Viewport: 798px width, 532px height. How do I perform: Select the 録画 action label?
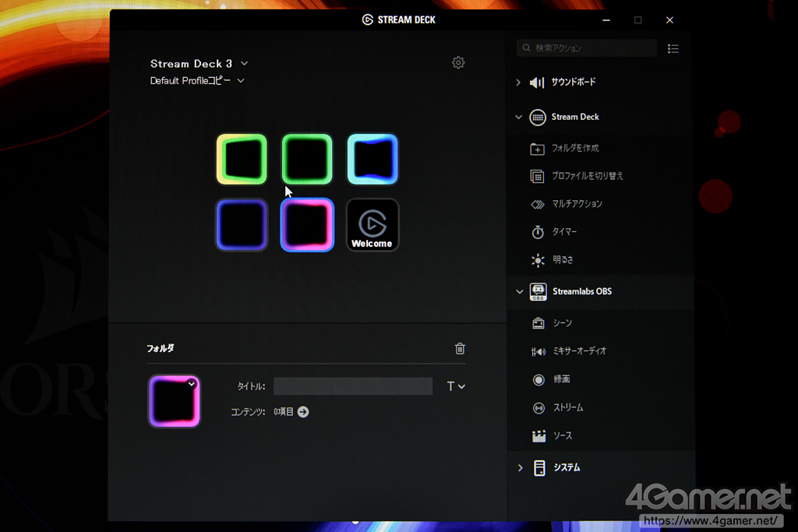pos(562,379)
